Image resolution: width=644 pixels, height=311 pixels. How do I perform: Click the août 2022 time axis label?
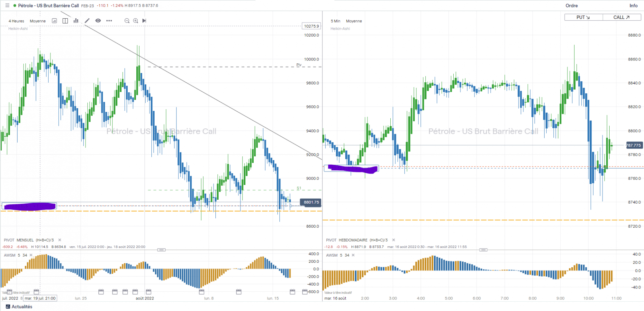[x=145, y=298]
